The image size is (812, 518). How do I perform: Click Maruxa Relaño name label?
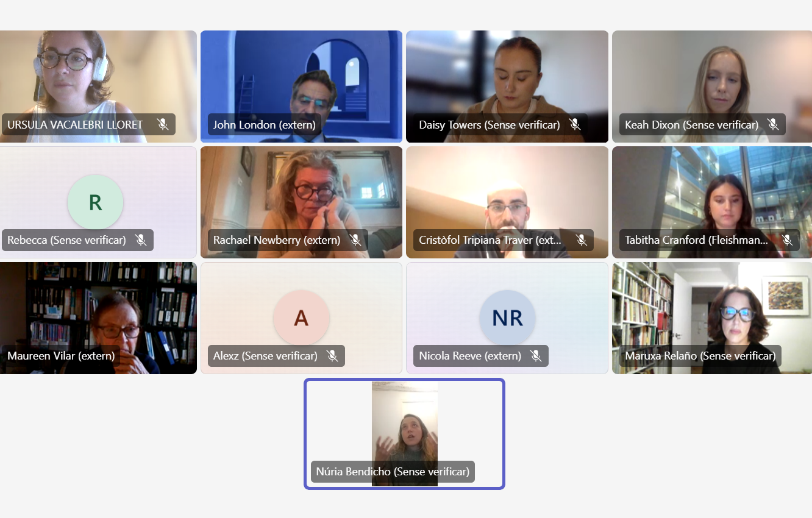pos(700,356)
